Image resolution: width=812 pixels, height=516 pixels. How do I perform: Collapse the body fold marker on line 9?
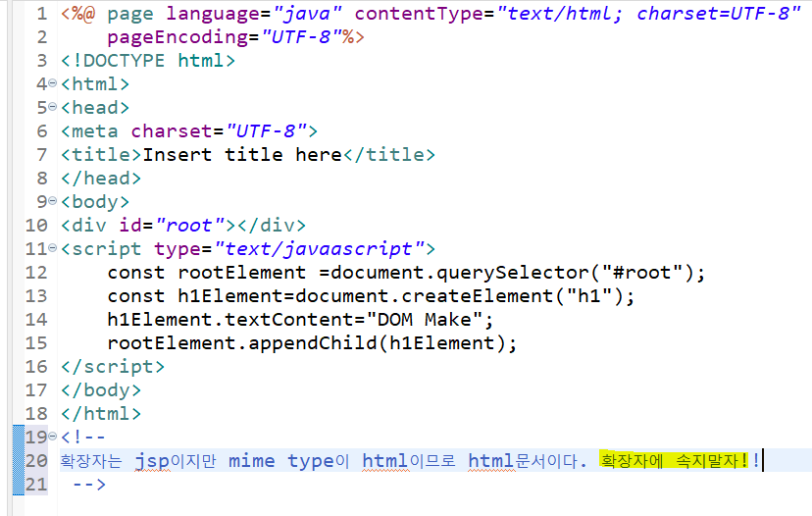pyautogui.click(x=53, y=201)
